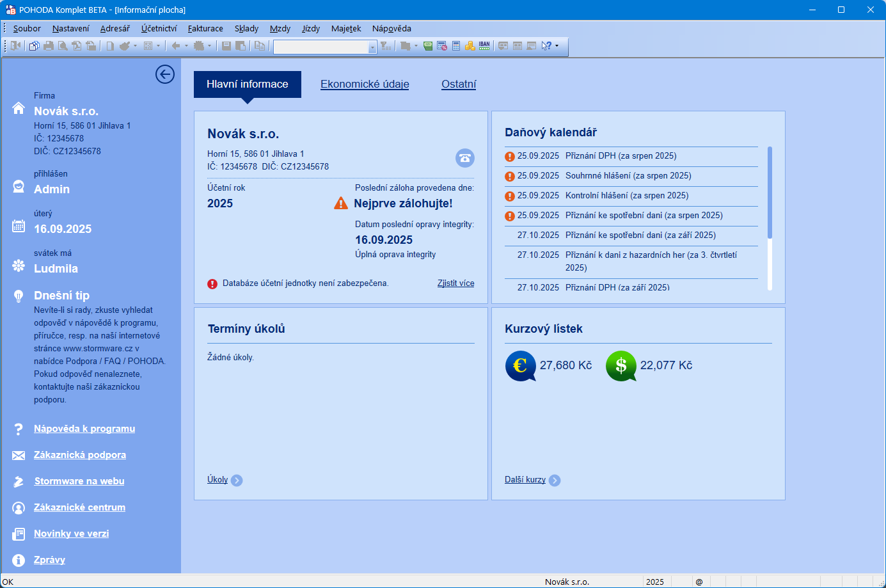Click into the toolbar search input field

point(320,47)
